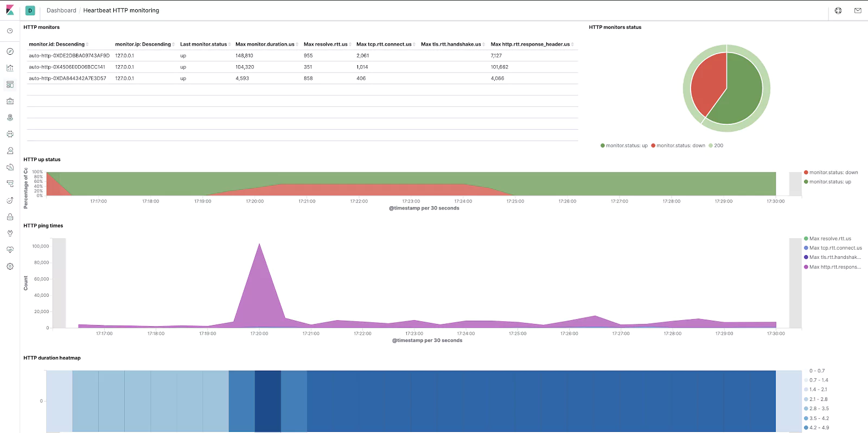Open Management gear icon in sidebar

[x=10, y=266]
